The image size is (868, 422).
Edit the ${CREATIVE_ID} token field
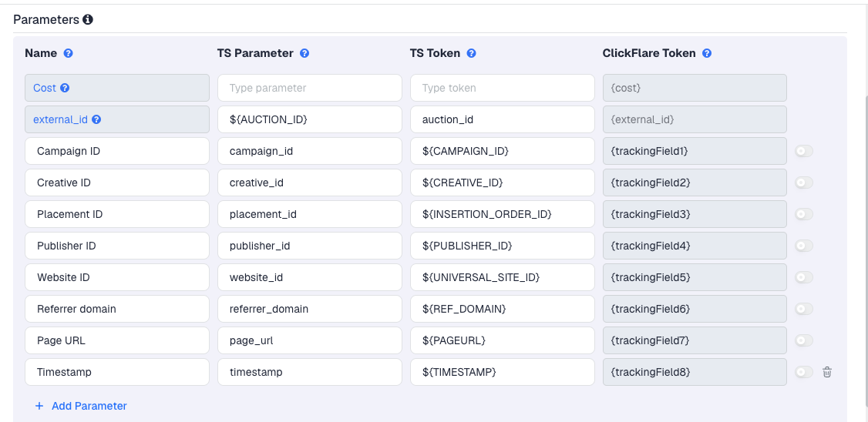502,183
